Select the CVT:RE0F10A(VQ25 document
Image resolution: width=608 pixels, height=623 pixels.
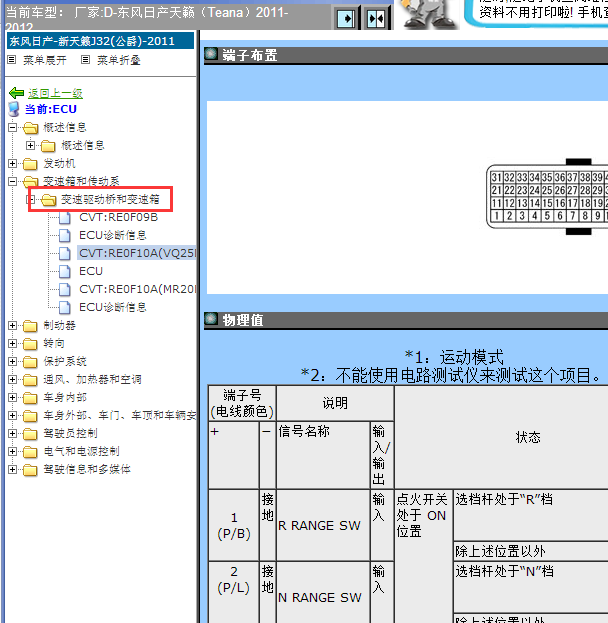pyautogui.click(x=137, y=253)
